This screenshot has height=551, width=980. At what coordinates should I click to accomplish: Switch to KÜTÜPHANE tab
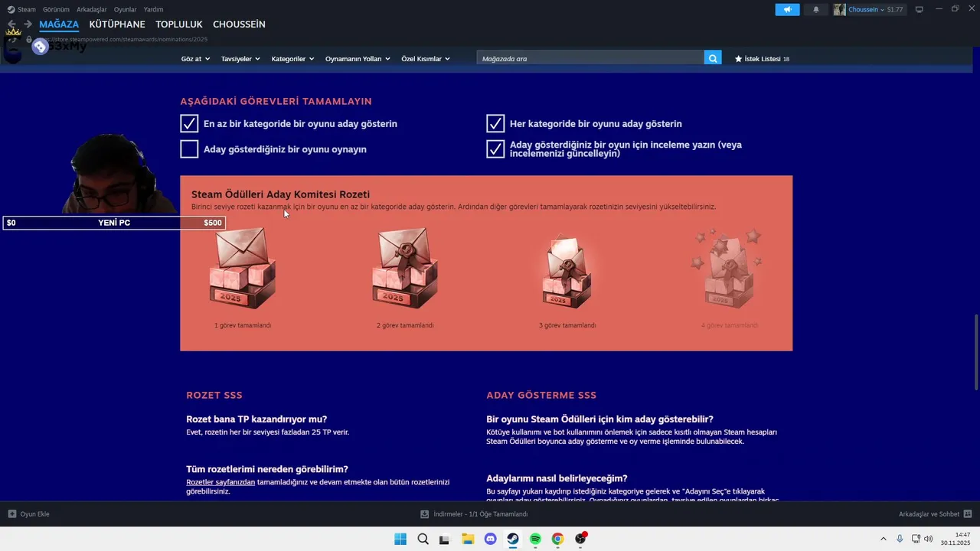(117, 24)
